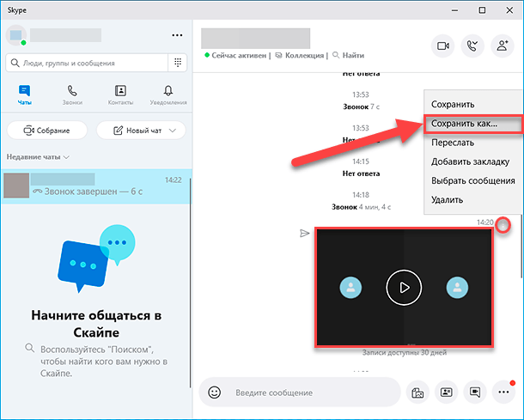The image size is (524, 420).
Task: Play the recorded call video
Action: [404, 288]
